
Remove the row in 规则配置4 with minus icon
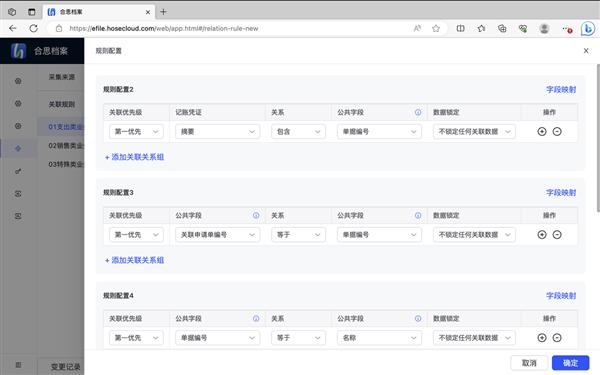coord(557,338)
